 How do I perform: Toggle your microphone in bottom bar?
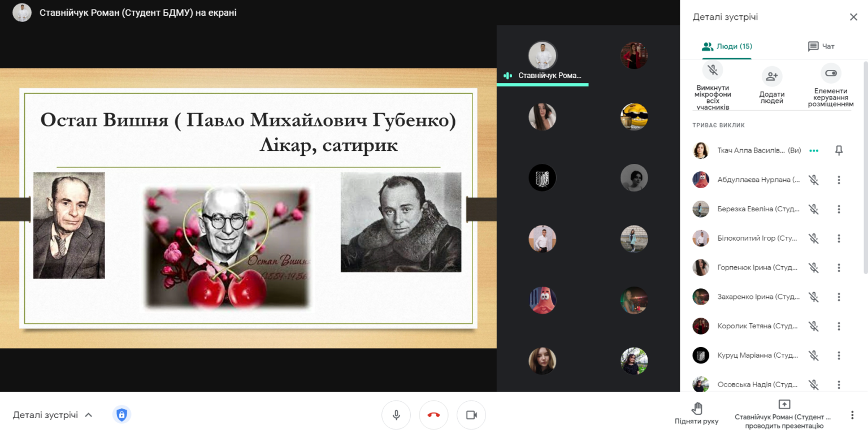pos(396,415)
